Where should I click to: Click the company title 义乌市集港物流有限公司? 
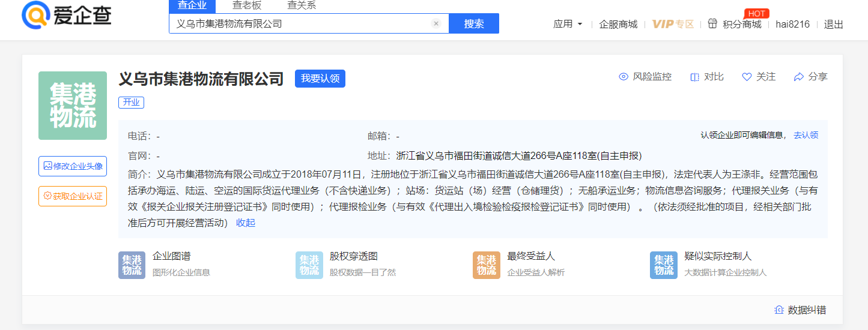[201, 79]
